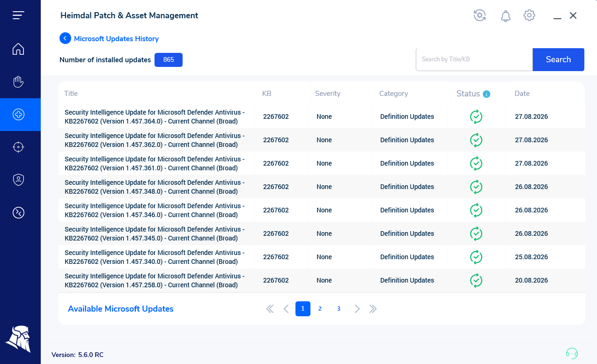Open the crosshair target sidebar icon
Screen dimensions: 597x364
18,147
